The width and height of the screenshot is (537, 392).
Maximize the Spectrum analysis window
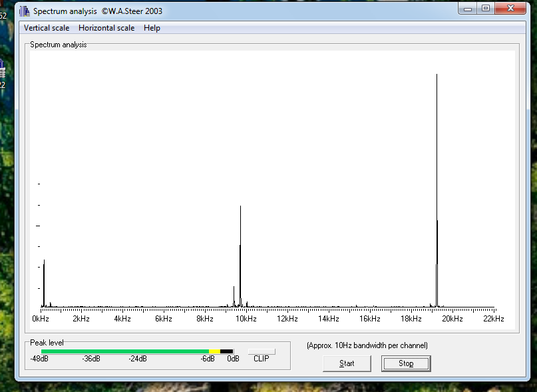click(x=486, y=9)
